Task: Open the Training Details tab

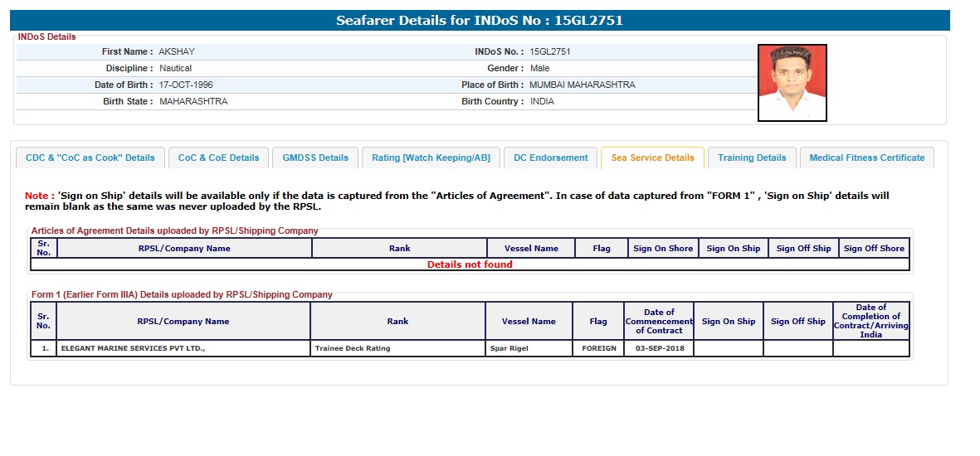Action: (752, 158)
